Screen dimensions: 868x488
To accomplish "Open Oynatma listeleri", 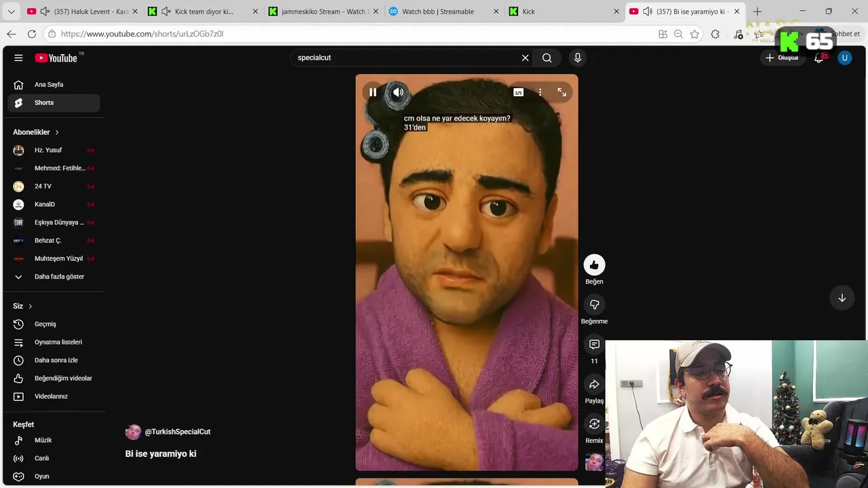I will click(54, 342).
